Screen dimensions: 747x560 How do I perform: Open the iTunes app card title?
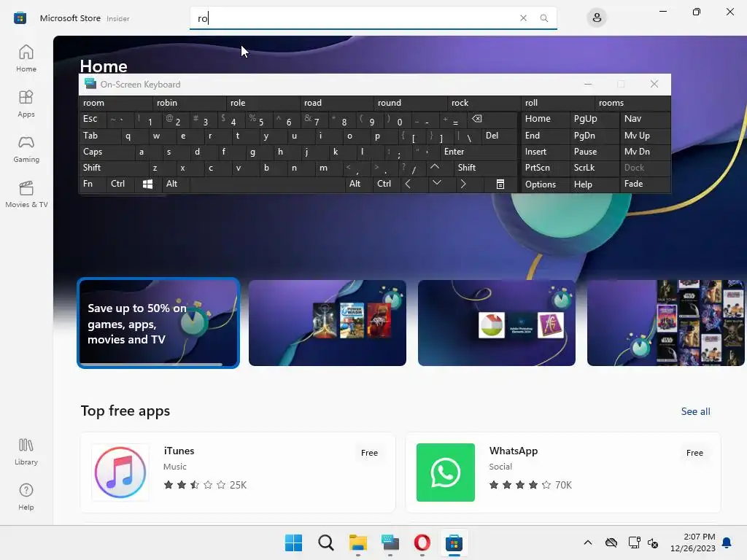(x=179, y=451)
